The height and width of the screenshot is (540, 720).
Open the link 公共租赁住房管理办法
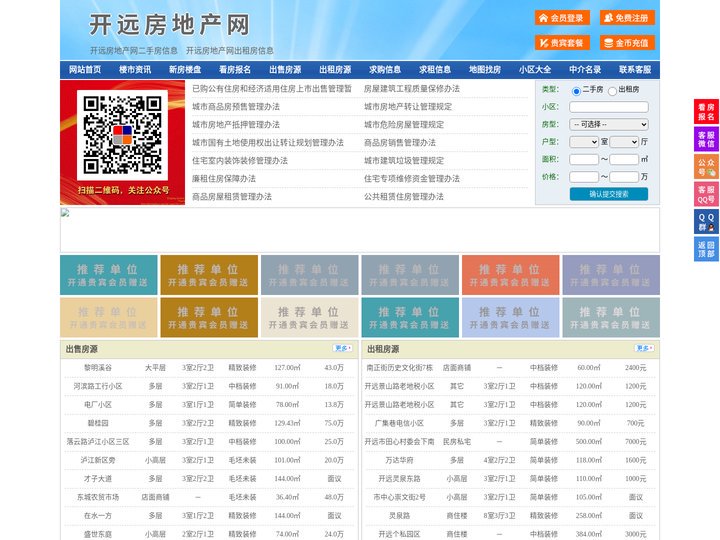pos(404,197)
